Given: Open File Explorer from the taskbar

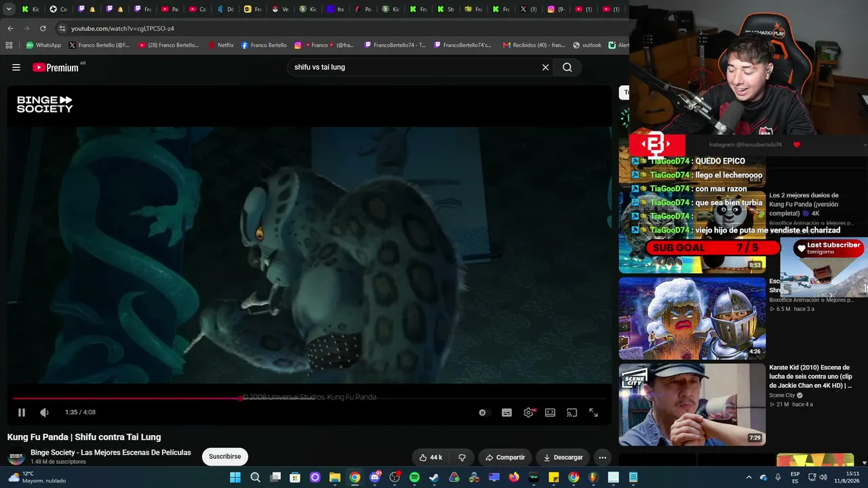Looking at the screenshot, I should coord(334,478).
